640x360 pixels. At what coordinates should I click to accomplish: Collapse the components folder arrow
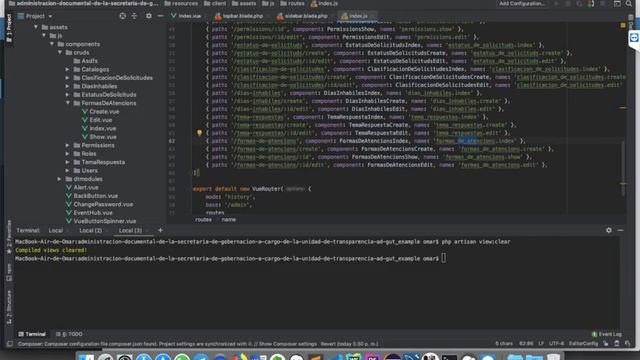tap(52, 44)
